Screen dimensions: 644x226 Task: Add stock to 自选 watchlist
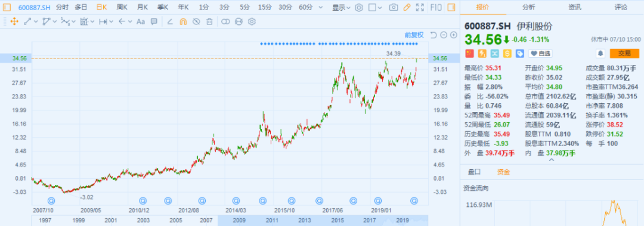tap(540, 54)
